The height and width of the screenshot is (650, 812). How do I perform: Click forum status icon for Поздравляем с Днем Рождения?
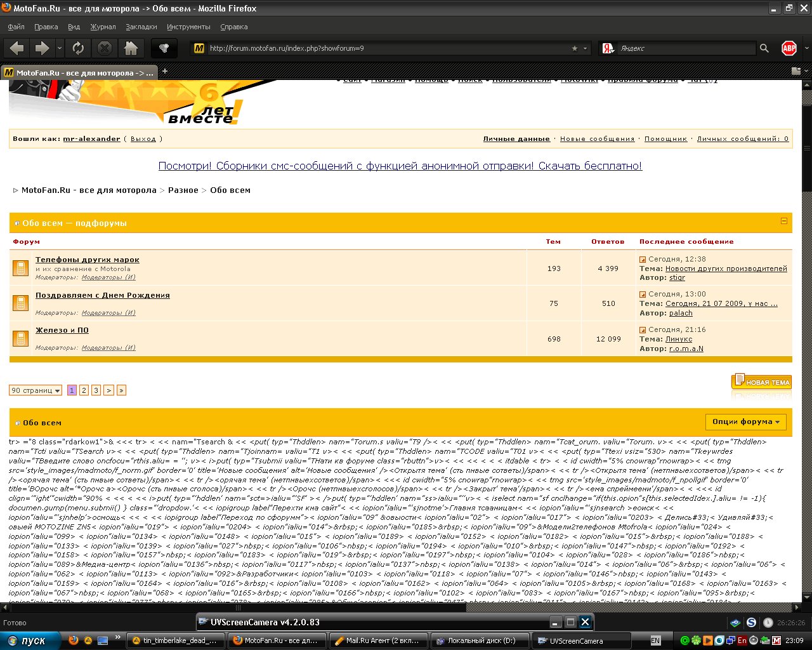coord(20,303)
